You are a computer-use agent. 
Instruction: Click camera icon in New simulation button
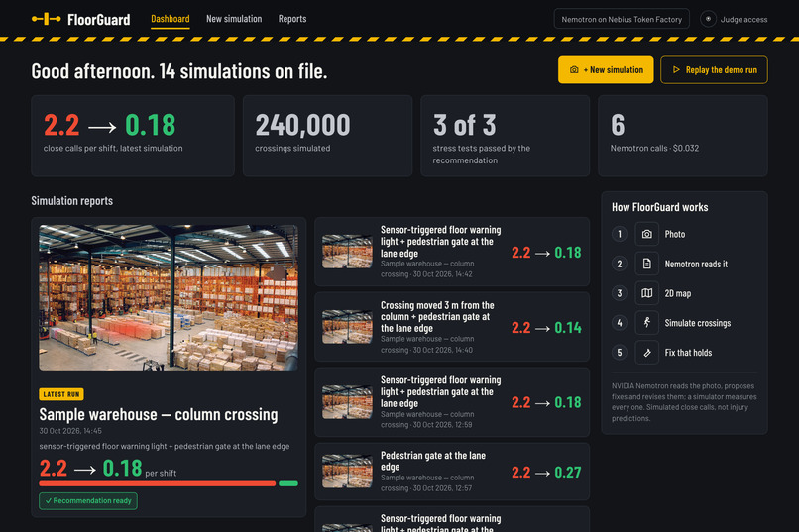point(574,69)
